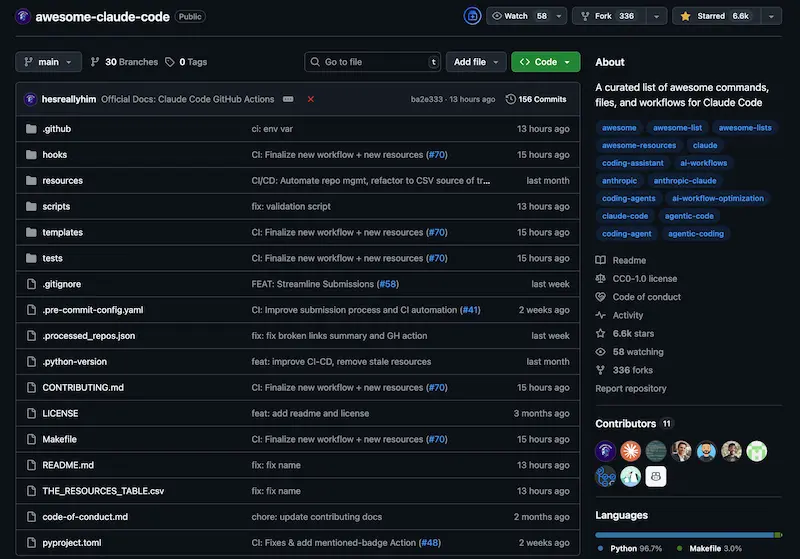Click Report repository link
This screenshot has width=800, height=559.
(x=631, y=388)
